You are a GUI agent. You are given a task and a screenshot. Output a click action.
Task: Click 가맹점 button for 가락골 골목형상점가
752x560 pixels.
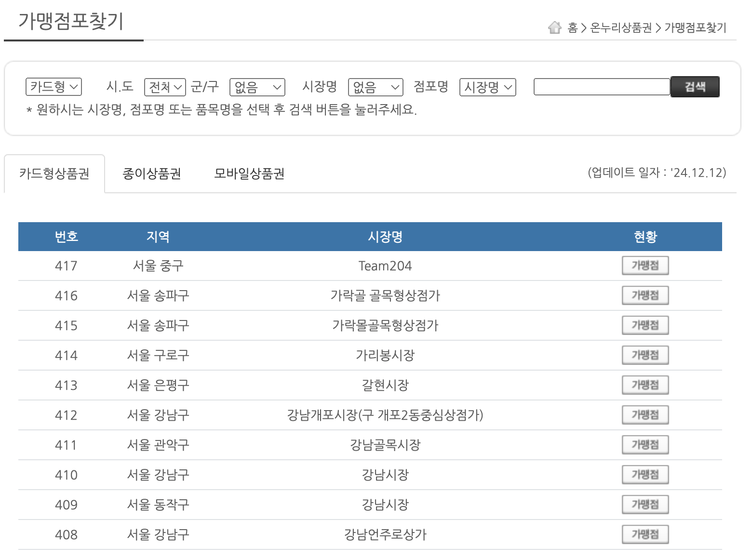coord(645,295)
